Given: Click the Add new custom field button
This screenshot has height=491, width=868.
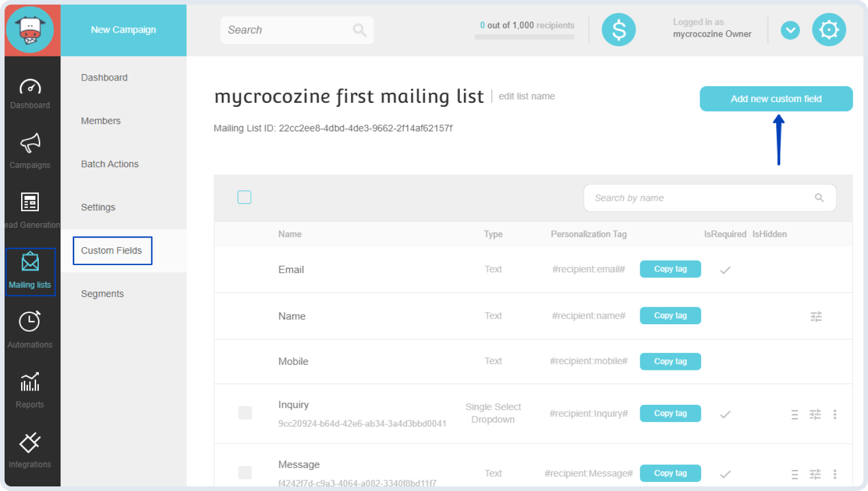Looking at the screenshot, I should click(x=775, y=98).
